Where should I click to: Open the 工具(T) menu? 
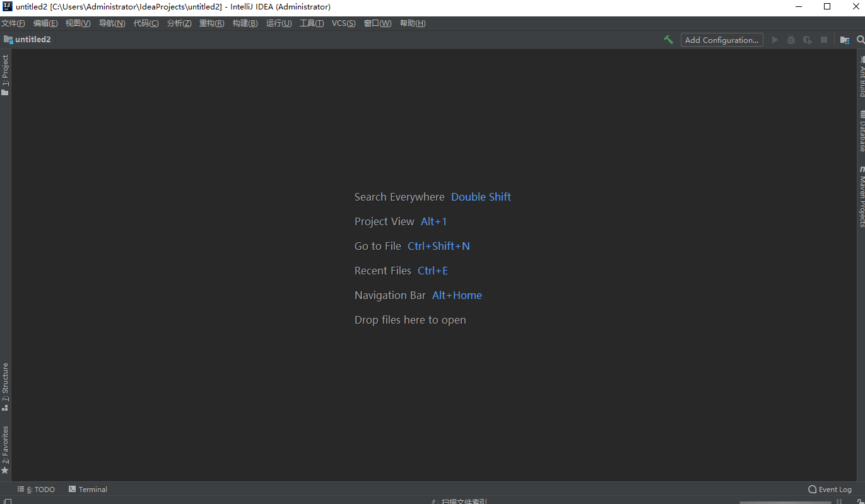point(312,23)
